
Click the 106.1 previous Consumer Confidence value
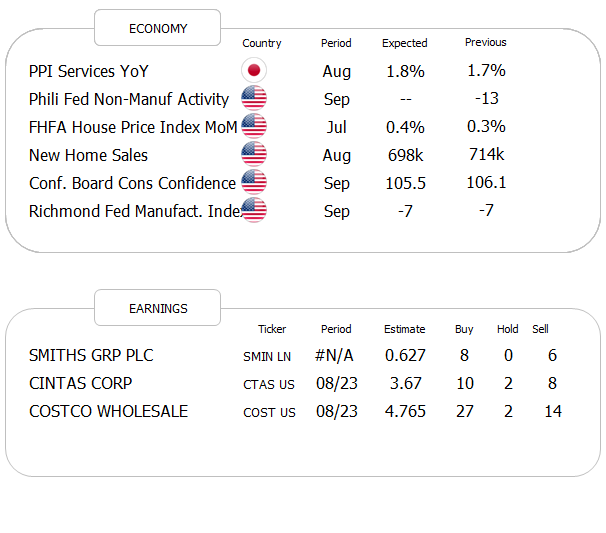(x=486, y=182)
